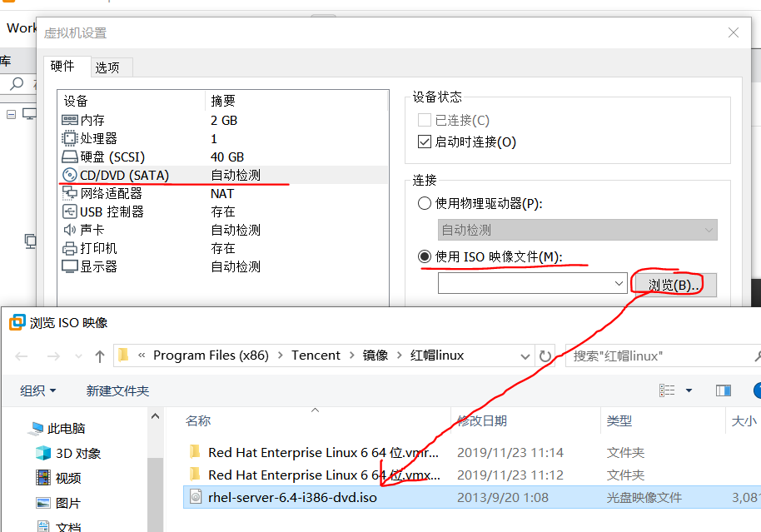Toggle 启动时连接(O) checkbox

(424, 142)
